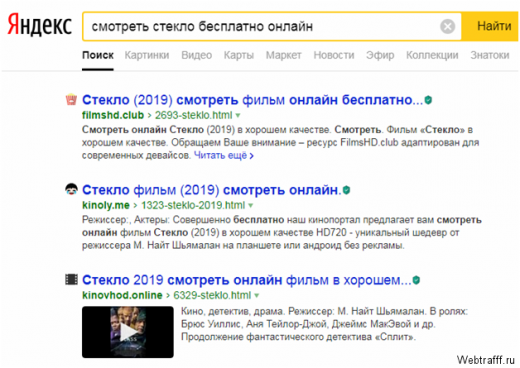
Task: Click the film strip favicon of the kinovhod.online result
Action: [71, 279]
